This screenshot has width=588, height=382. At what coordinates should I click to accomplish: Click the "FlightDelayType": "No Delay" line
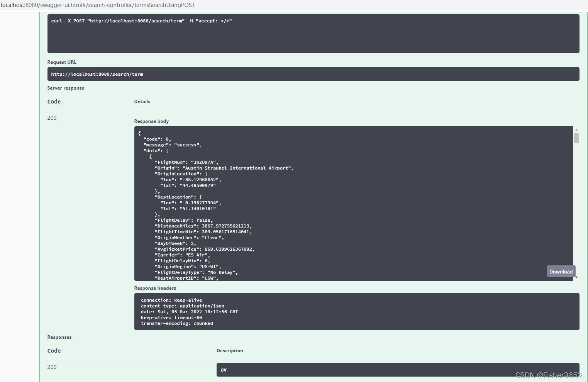[x=196, y=272]
